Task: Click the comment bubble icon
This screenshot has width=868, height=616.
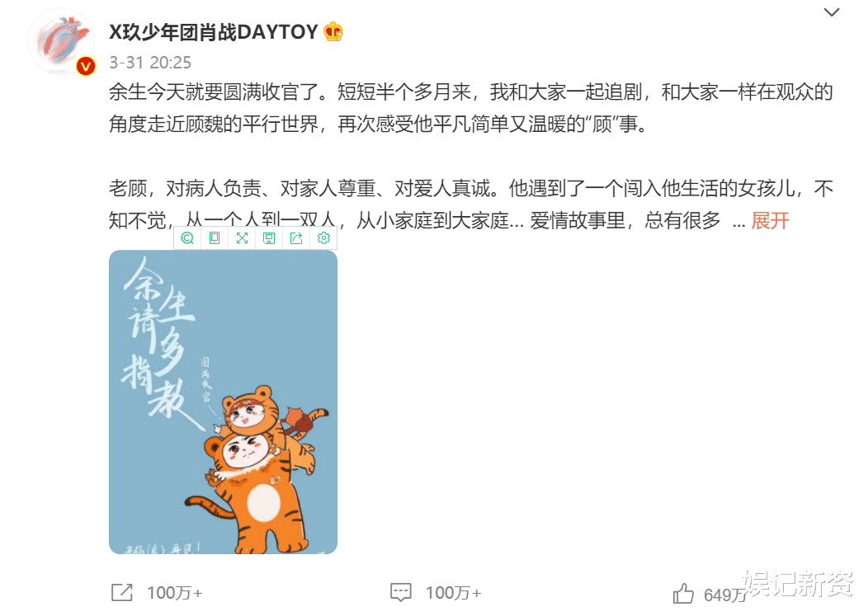Action: (x=401, y=592)
